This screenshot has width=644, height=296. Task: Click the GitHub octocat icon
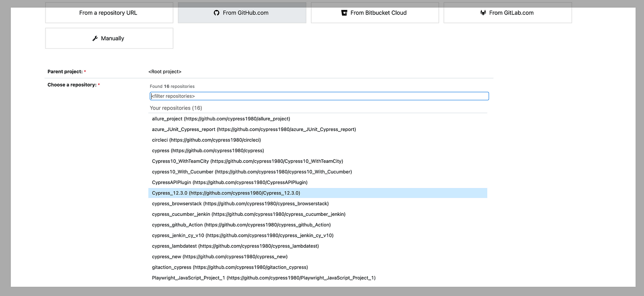217,13
